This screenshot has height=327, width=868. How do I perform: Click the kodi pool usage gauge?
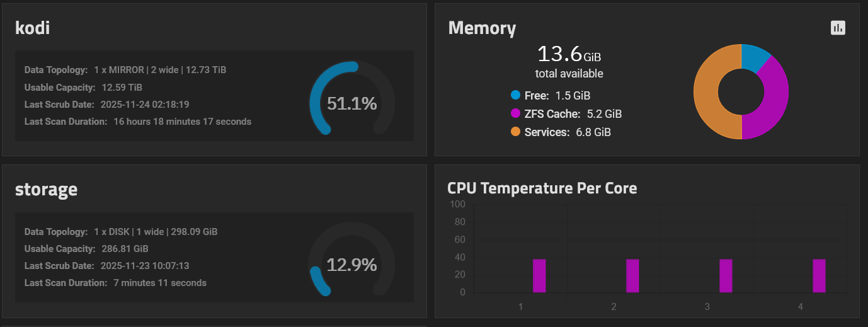pos(351,103)
